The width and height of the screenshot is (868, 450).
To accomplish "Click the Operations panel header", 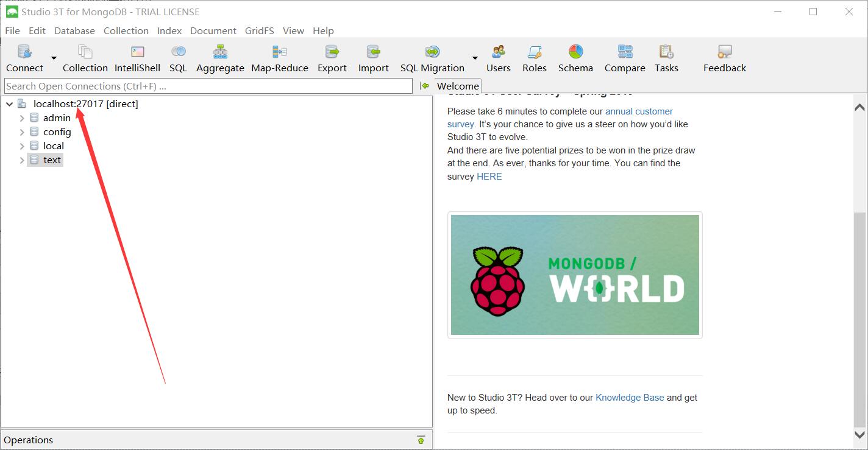I will (x=216, y=440).
